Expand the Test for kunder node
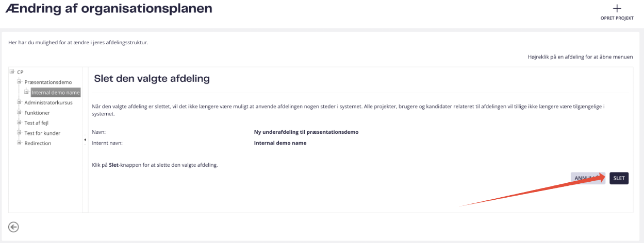 pyautogui.click(x=19, y=133)
